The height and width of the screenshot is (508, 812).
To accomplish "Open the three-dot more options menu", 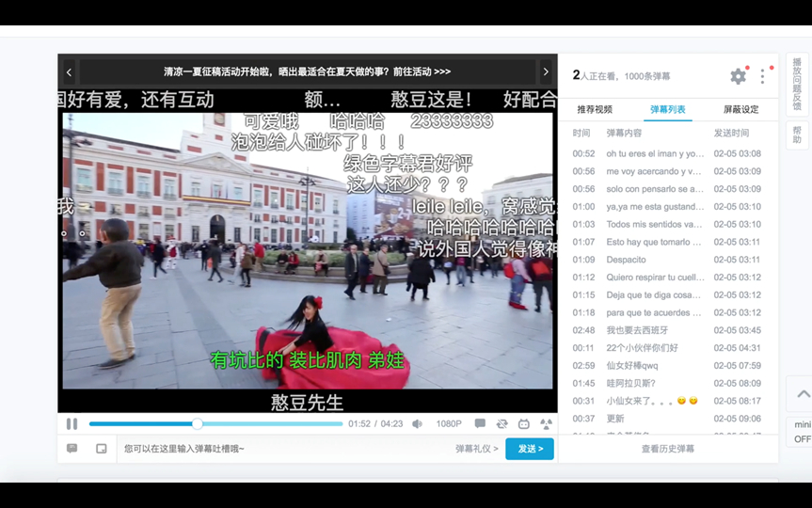I will point(763,76).
